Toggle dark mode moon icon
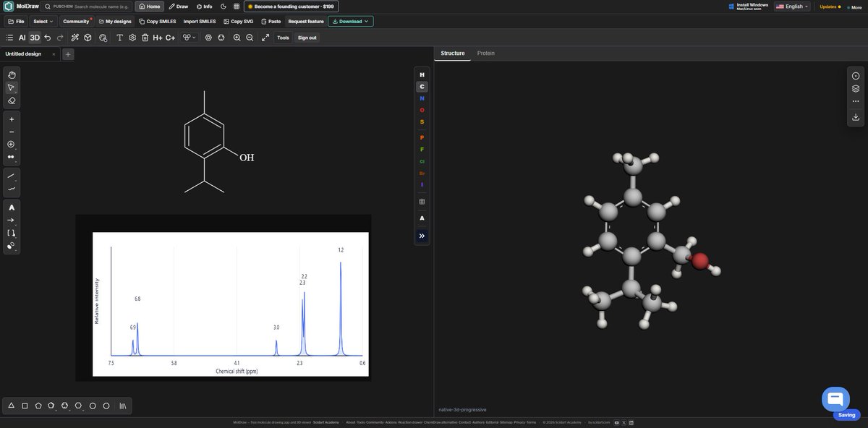868x428 pixels. [224, 7]
